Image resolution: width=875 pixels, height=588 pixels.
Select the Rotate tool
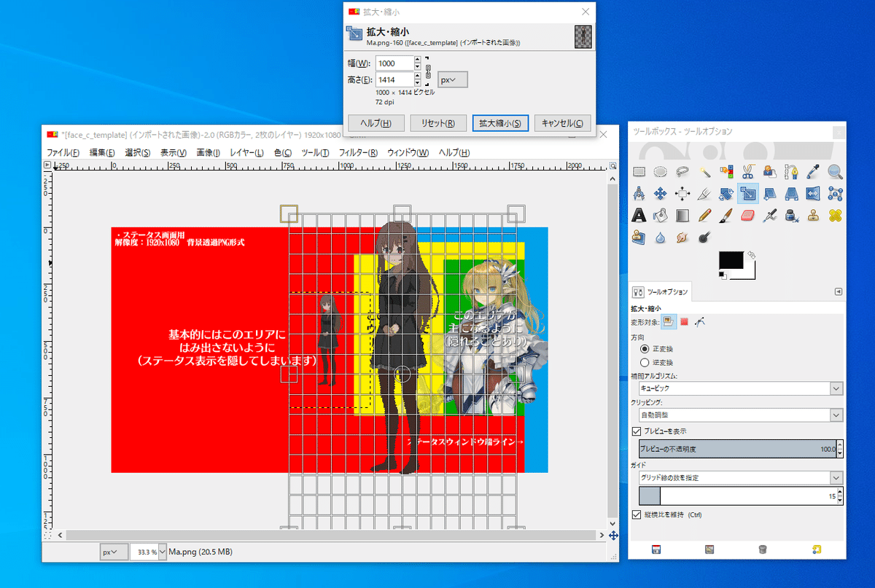pos(726,194)
